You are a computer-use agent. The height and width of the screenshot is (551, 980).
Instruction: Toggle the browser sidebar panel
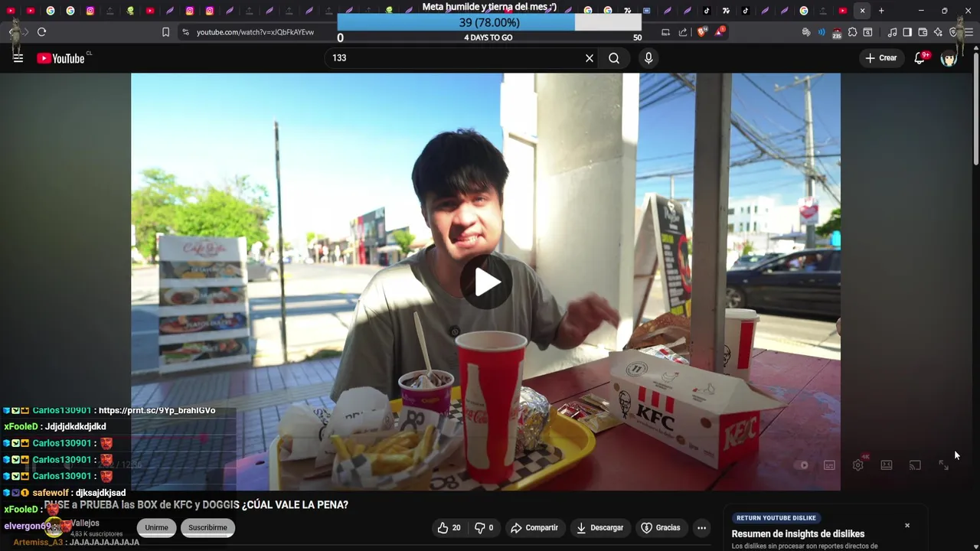tap(907, 32)
